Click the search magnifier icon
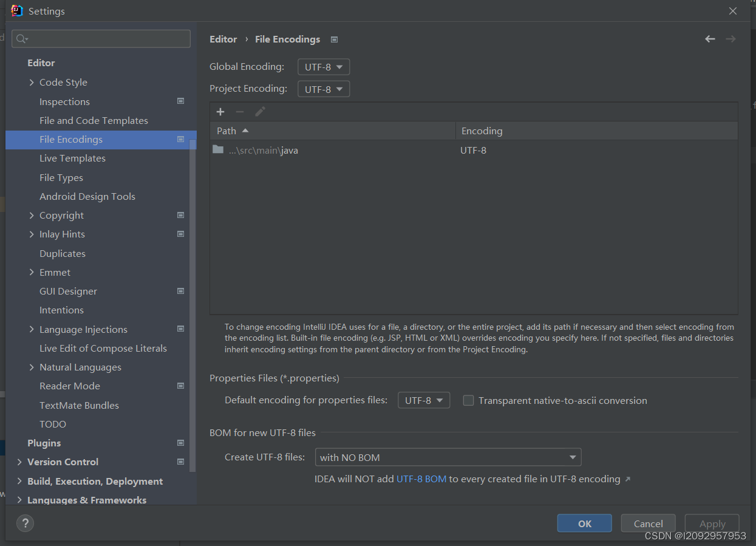The width and height of the screenshot is (756, 546). [x=22, y=39]
